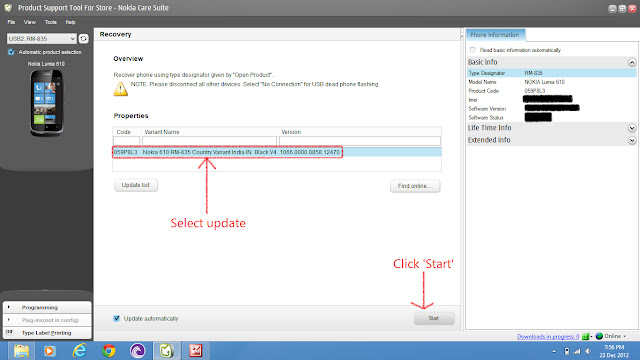Select the Product Code 059P8L3 row
640x360 pixels.
pyautogui.click(x=551, y=91)
